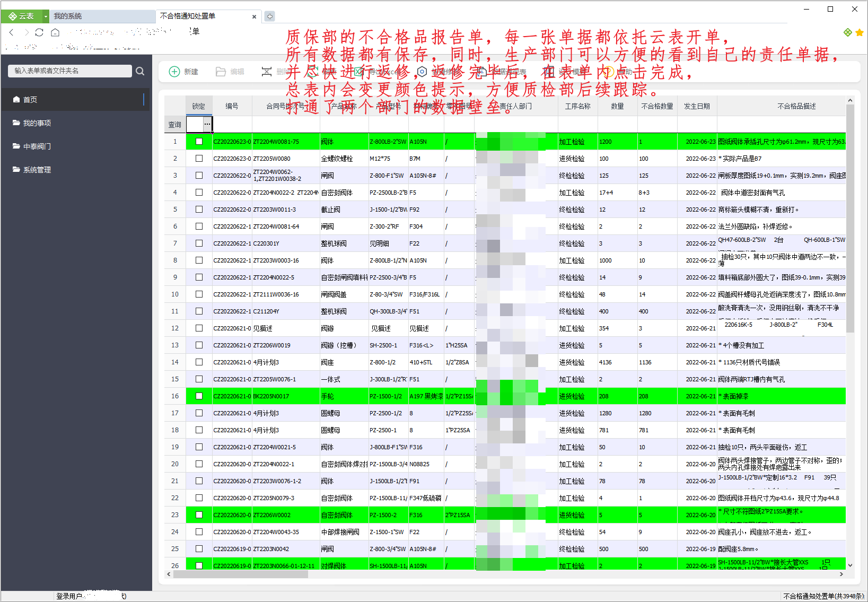Open a new tab with plus icon
The width and height of the screenshot is (868, 602).
270,16
